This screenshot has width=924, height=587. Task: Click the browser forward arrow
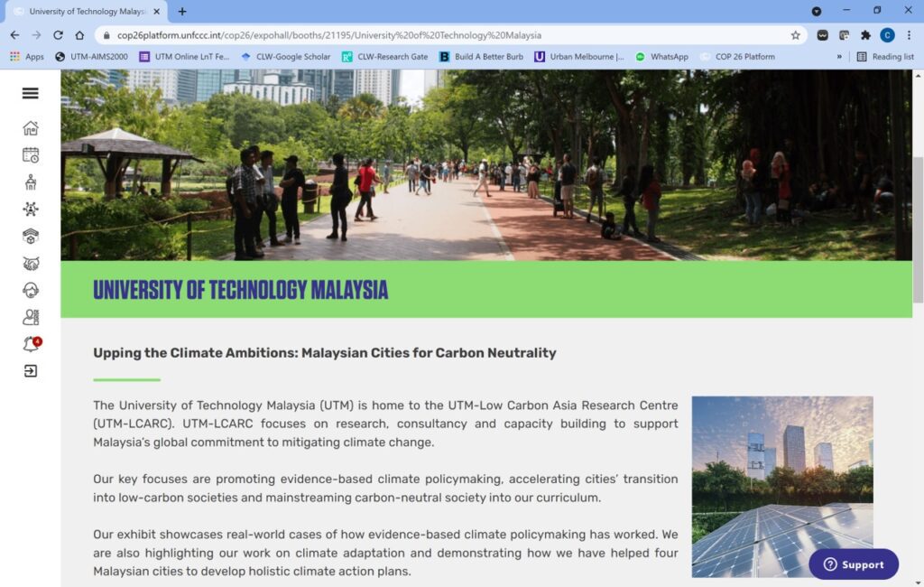pos(36,35)
